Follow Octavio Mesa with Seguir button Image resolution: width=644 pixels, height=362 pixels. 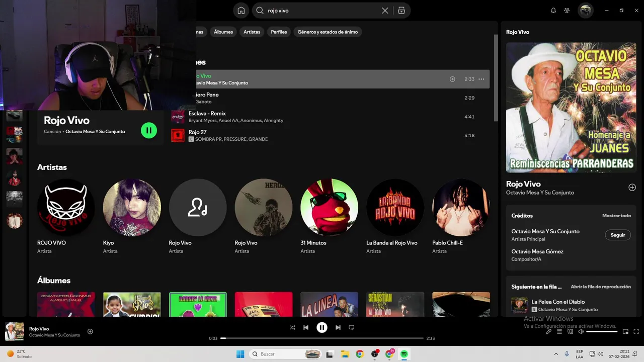[x=618, y=235]
